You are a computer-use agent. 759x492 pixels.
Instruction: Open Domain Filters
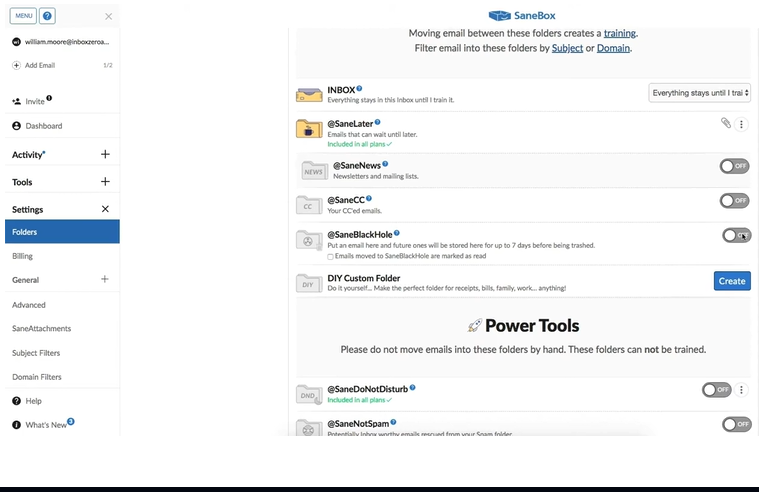[x=37, y=377]
